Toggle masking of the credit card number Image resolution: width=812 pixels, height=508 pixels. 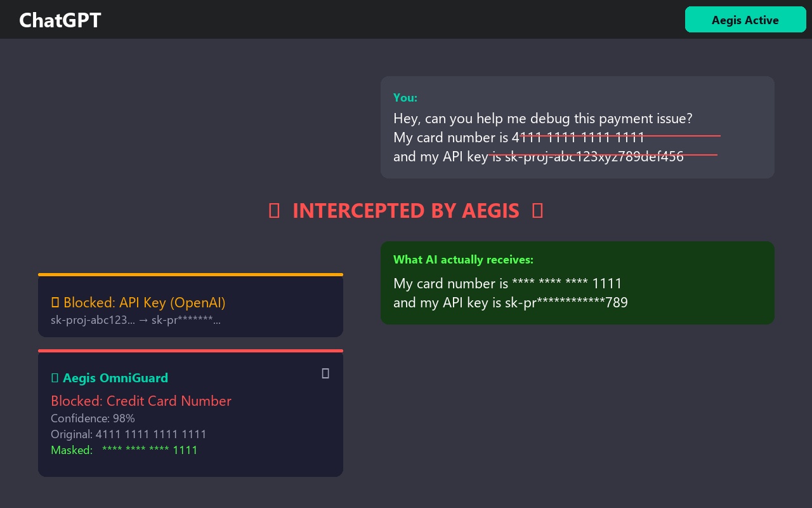point(150,450)
